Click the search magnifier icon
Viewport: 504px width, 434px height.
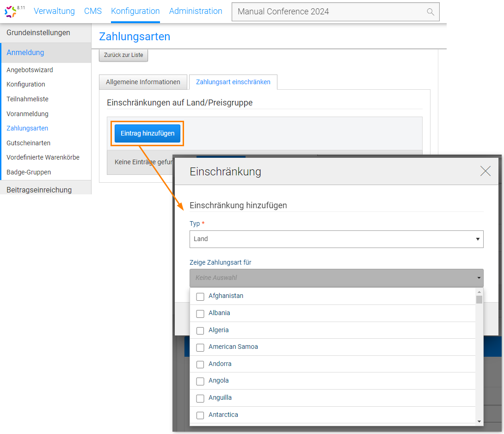coord(430,12)
